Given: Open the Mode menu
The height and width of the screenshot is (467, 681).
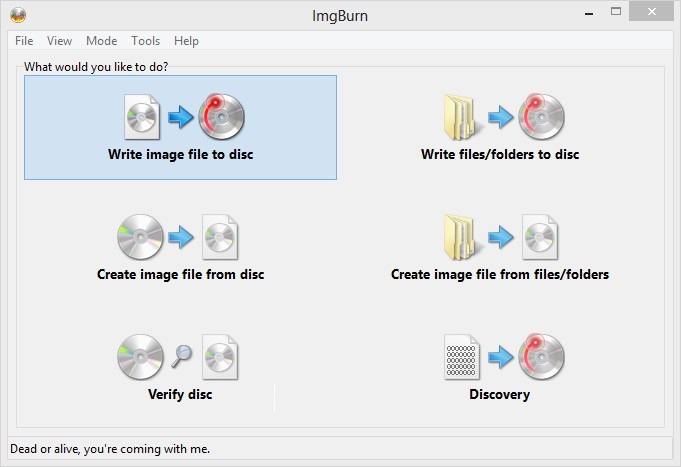Looking at the screenshot, I should (x=102, y=41).
